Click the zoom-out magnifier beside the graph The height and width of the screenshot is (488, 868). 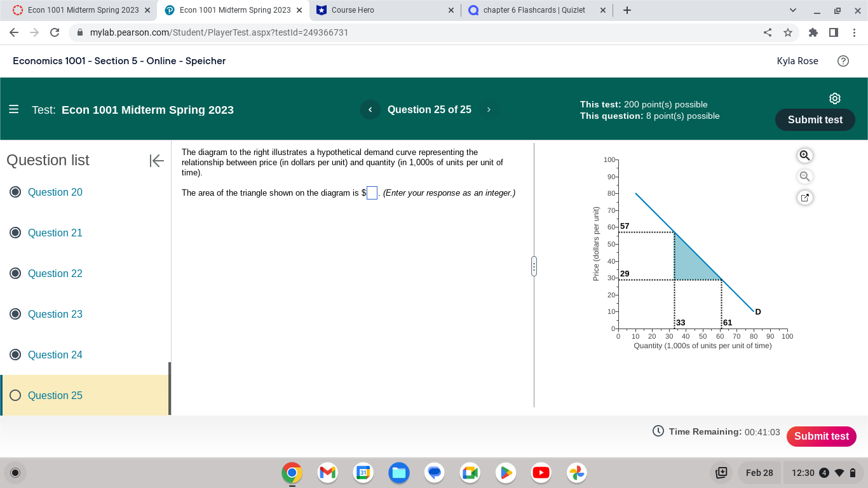coord(804,176)
